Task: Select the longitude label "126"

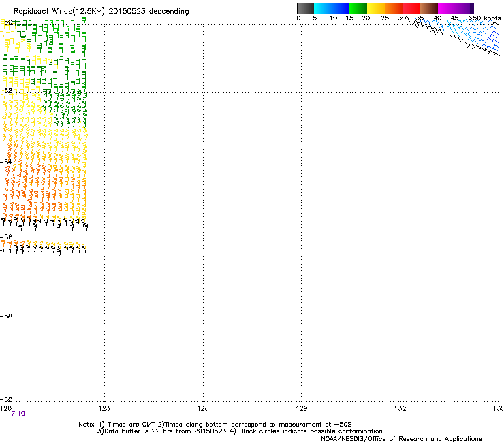Action: (203, 408)
